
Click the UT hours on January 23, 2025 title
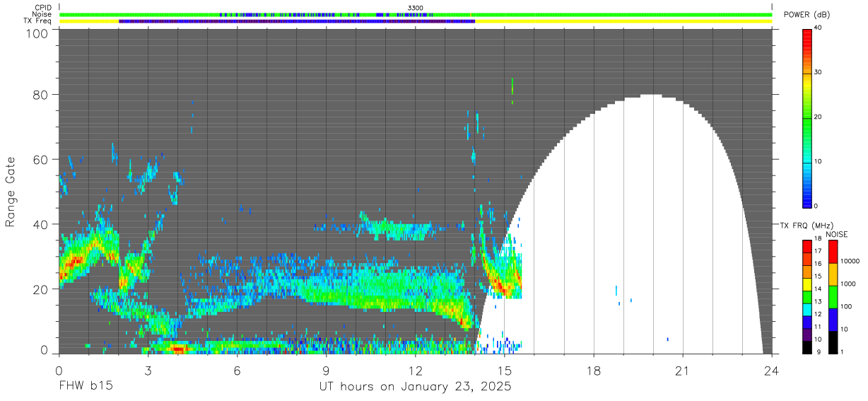coord(416,388)
